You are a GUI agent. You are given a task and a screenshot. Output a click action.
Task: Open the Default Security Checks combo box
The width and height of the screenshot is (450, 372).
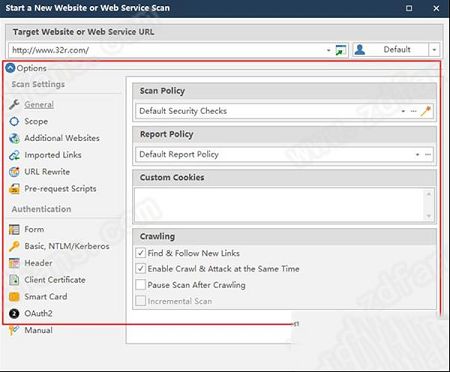[x=284, y=111]
